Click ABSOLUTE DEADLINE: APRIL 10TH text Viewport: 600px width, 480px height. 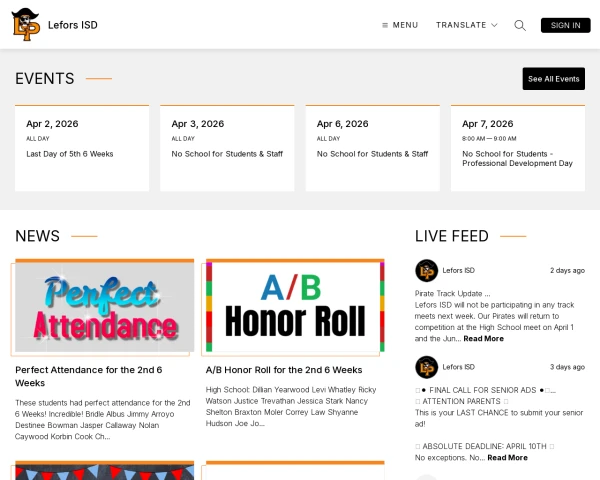coord(484,446)
